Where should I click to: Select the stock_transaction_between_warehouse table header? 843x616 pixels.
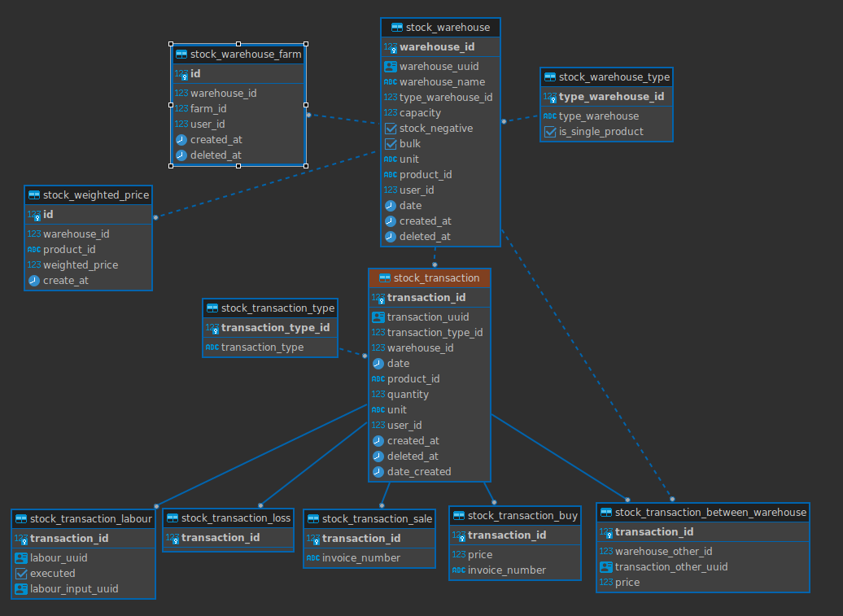pos(703,513)
